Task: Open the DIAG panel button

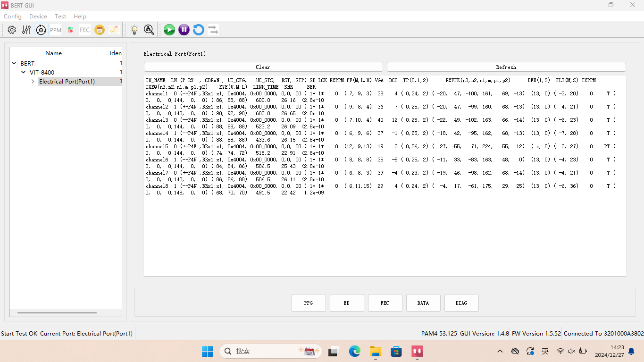Action: (461, 303)
